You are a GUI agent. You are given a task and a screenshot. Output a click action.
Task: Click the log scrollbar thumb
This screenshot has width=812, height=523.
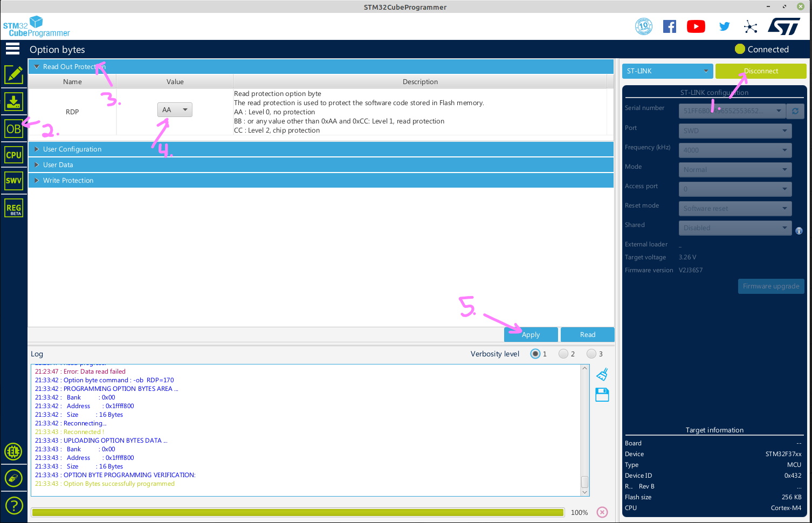pyautogui.click(x=584, y=481)
